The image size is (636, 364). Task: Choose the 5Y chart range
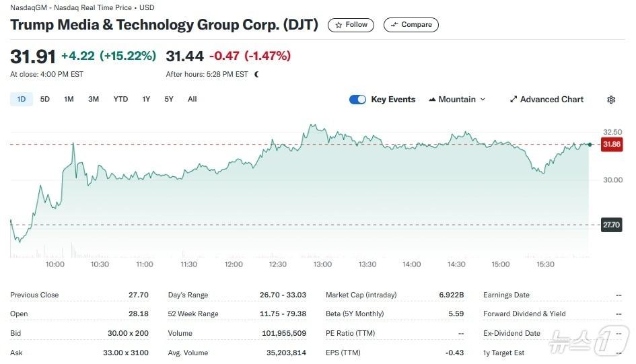[x=169, y=99]
